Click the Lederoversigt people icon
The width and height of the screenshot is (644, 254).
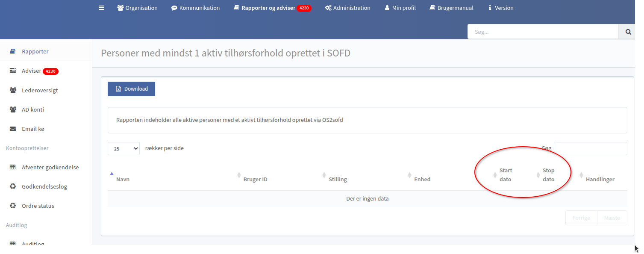pos(13,90)
